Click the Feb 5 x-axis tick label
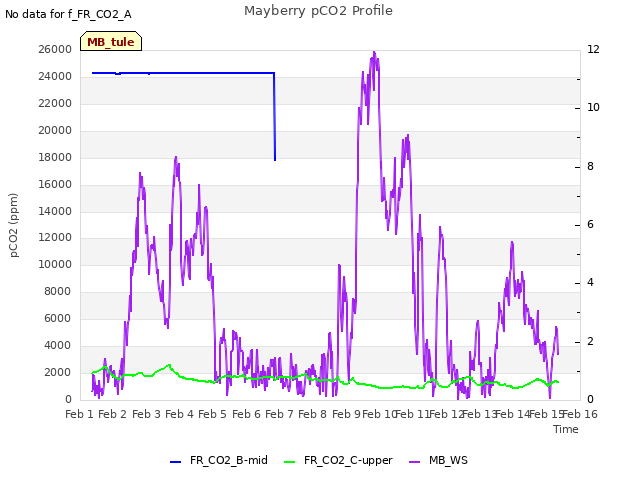Viewport: 640px width, 480px height. pyautogui.click(x=212, y=414)
